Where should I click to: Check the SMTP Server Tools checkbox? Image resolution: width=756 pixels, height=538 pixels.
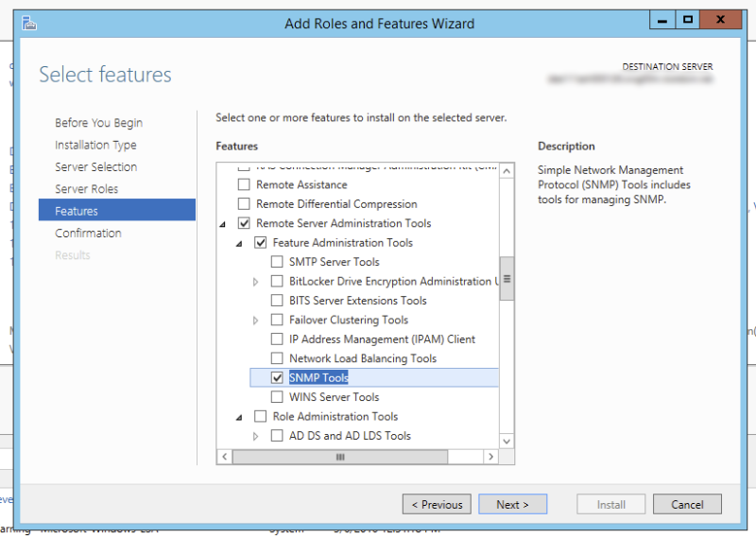277,262
